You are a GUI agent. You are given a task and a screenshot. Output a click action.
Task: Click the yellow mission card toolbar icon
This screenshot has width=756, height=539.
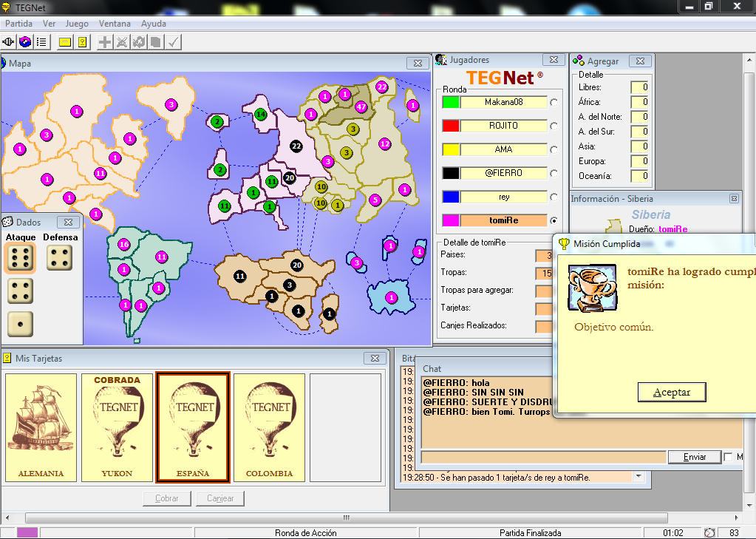[83, 42]
